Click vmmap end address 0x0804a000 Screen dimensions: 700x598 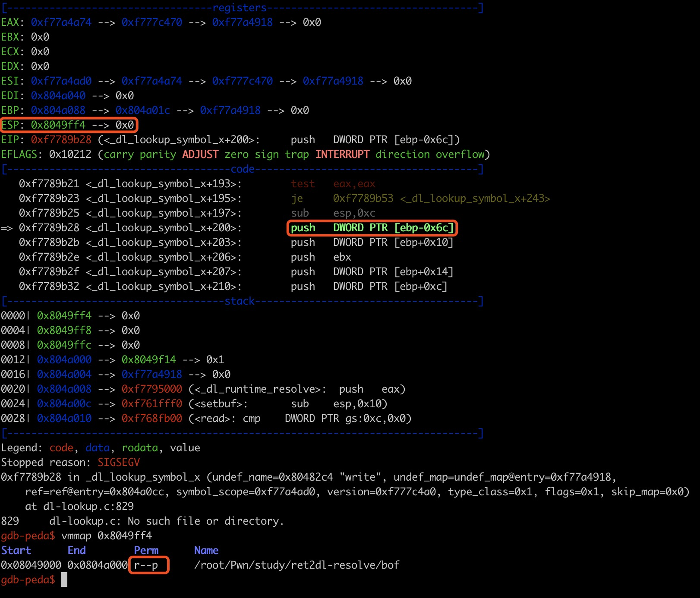[x=98, y=565]
